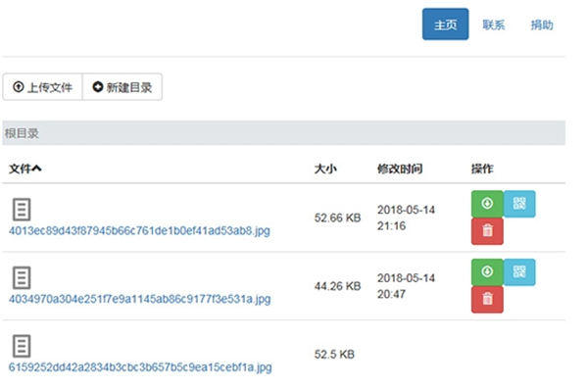
Task: Click the 2018-05-14 21:16 modified time
Action: [406, 218]
